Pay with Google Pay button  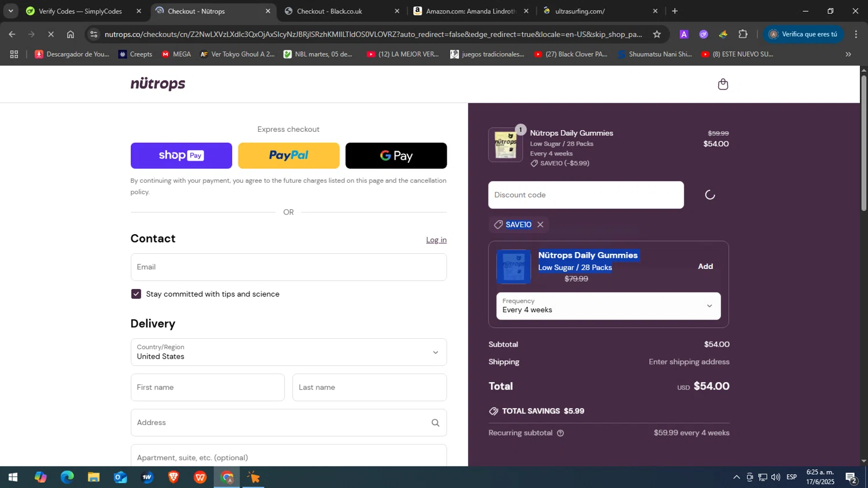396,156
